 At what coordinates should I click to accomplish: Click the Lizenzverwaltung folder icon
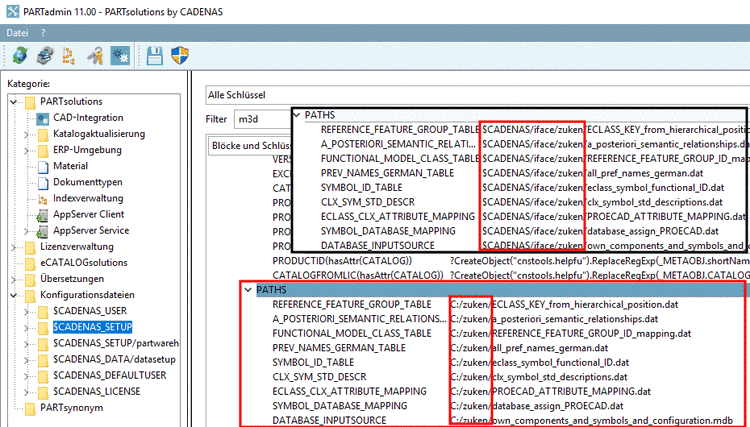[31, 247]
